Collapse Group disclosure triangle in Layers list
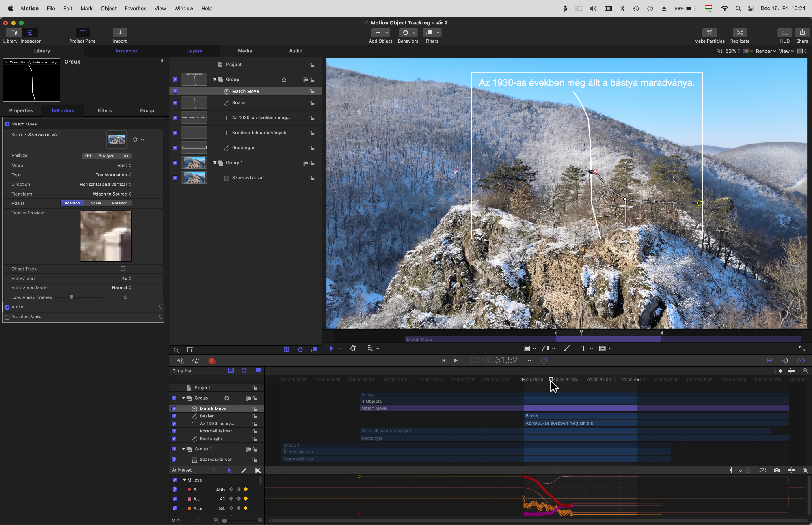 [x=215, y=80]
